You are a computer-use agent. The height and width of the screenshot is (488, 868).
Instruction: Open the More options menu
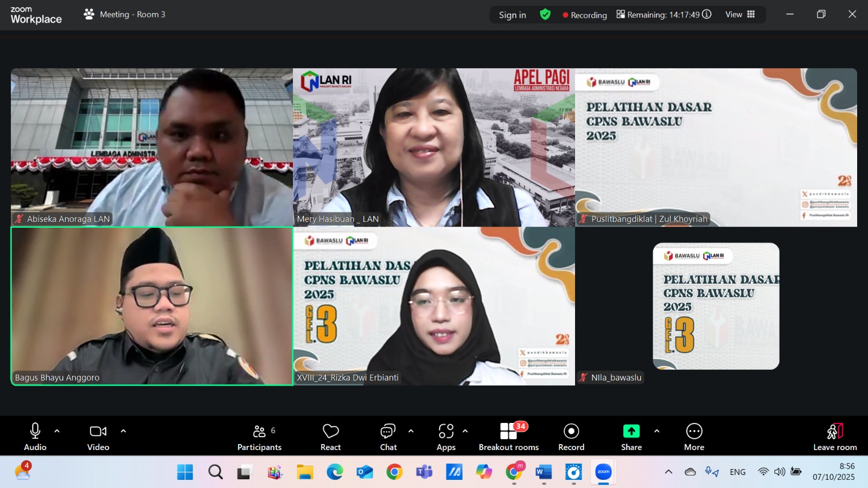click(694, 432)
